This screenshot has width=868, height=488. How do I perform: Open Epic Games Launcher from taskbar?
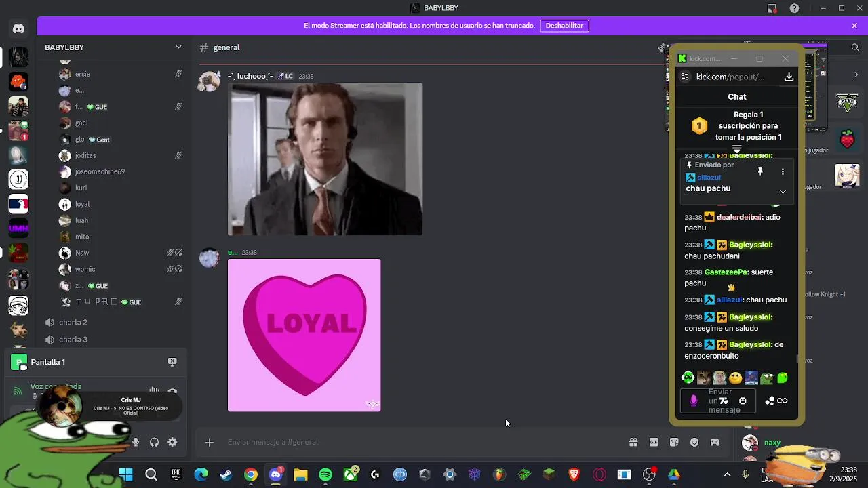(x=176, y=474)
